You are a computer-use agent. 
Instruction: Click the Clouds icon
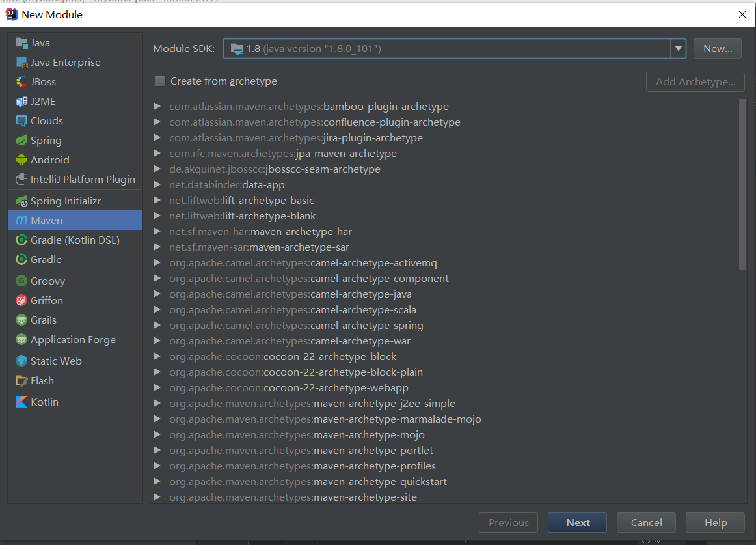(x=21, y=120)
